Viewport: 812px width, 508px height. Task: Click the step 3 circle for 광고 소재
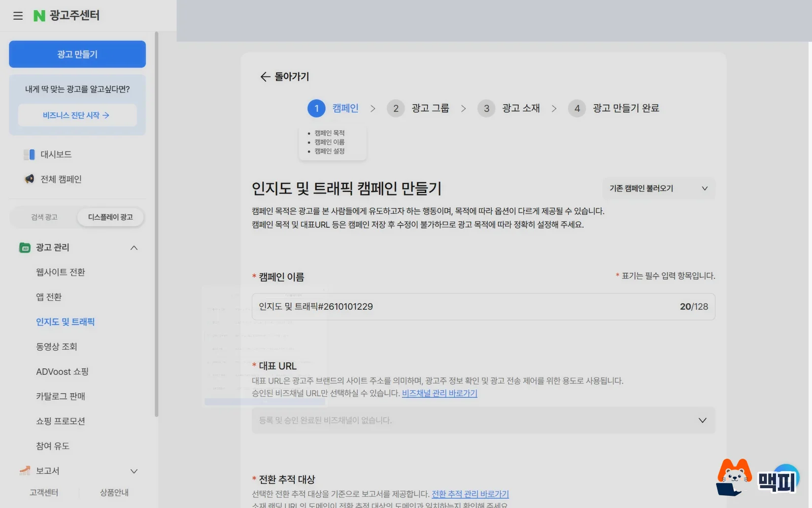(486, 108)
